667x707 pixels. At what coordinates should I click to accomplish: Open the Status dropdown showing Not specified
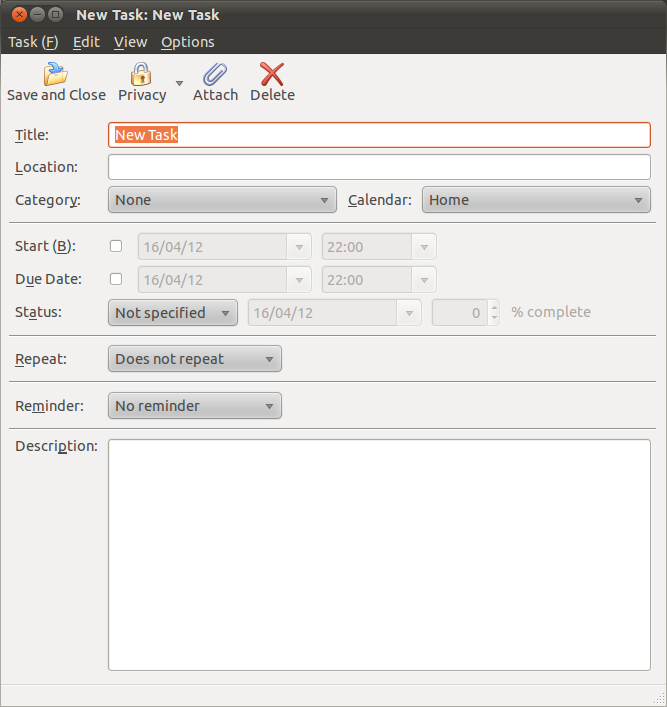172,313
